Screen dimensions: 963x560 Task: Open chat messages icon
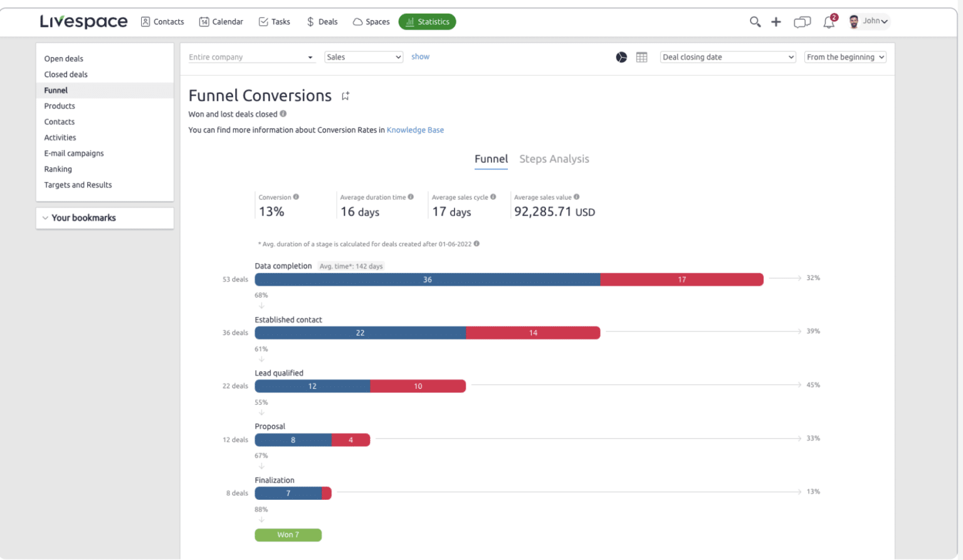(x=802, y=21)
